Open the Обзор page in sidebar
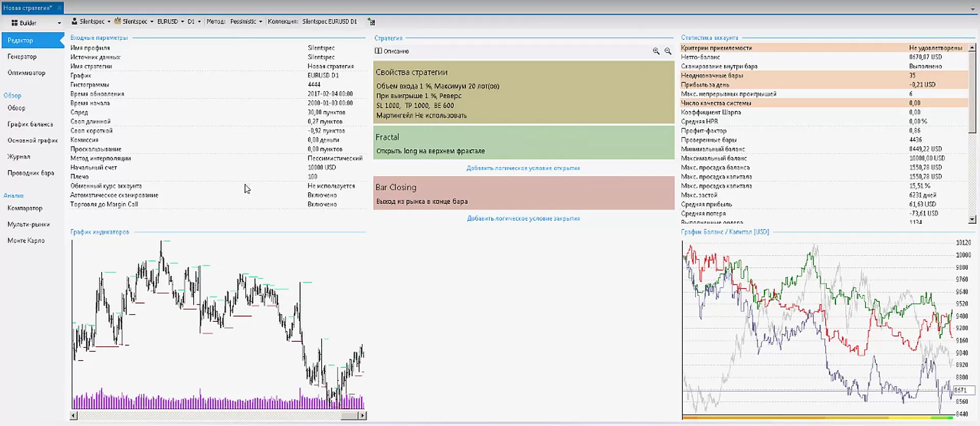Image resolution: width=980 pixels, height=426 pixels. point(16,108)
